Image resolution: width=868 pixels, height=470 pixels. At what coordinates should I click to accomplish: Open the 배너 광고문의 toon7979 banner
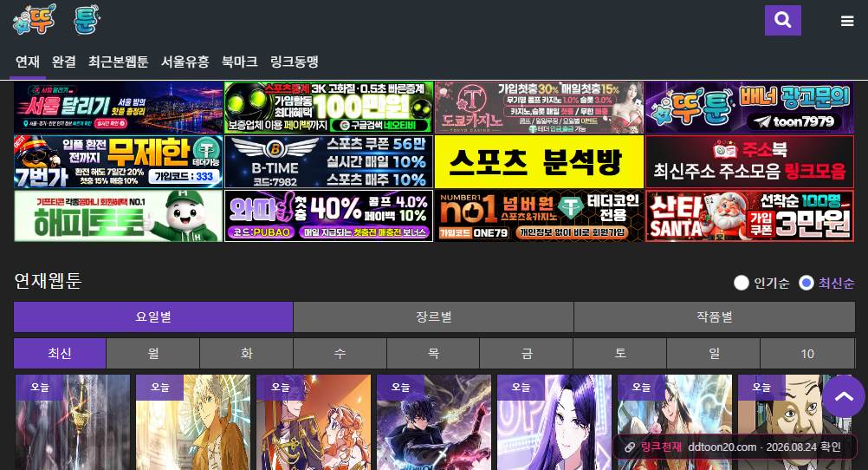pos(749,108)
